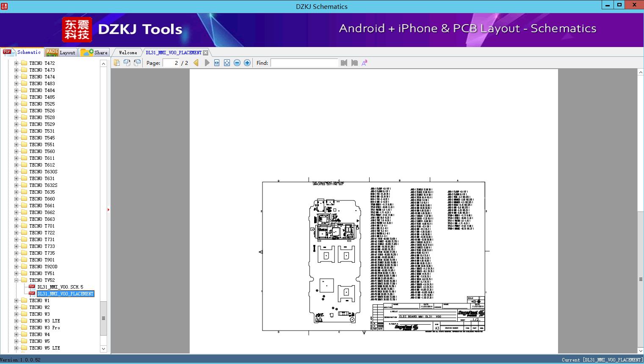Open the Share tab
Viewport: 644px width, 364px height.
tap(95, 53)
